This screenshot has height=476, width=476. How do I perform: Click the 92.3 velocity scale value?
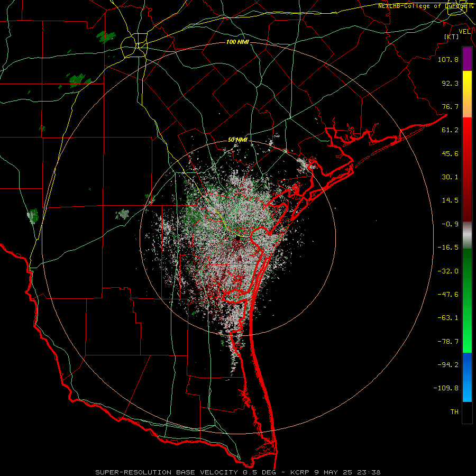450,83
